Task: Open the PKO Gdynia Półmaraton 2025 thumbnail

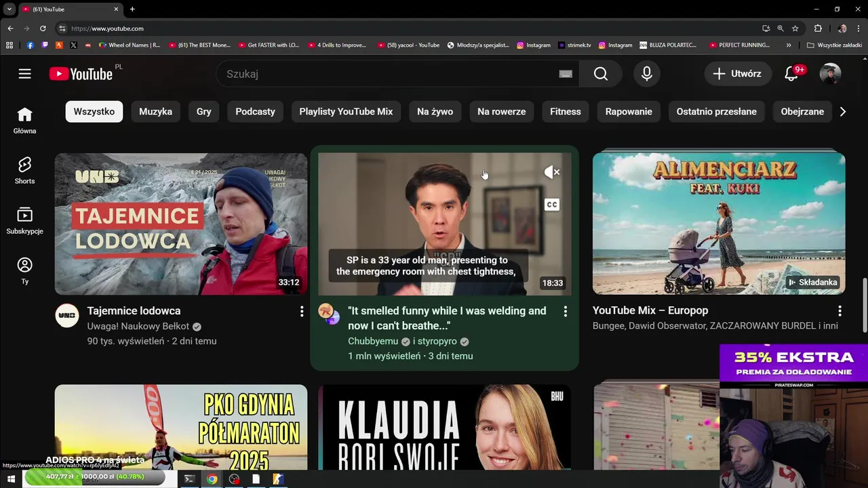Action: (x=181, y=427)
